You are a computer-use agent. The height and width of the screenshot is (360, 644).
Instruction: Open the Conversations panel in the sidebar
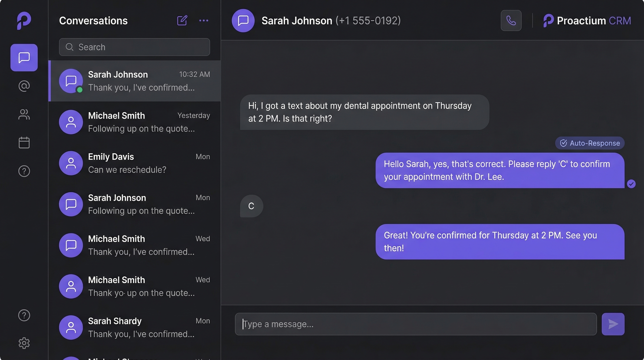[24, 57]
